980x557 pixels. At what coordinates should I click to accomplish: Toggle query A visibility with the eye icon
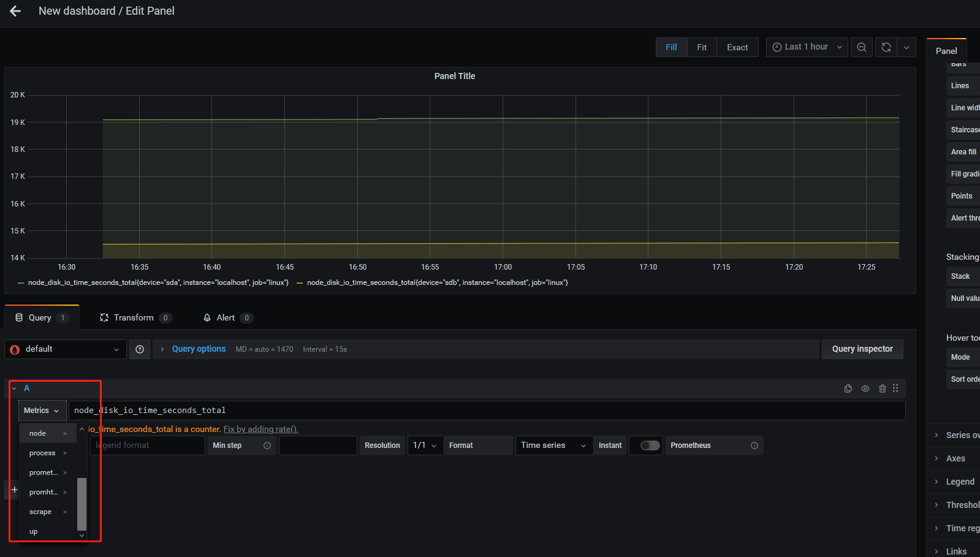point(865,388)
